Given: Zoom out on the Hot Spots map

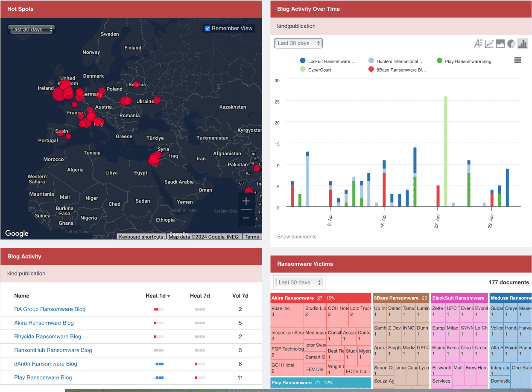Looking at the screenshot, I should pyautogui.click(x=246, y=218).
